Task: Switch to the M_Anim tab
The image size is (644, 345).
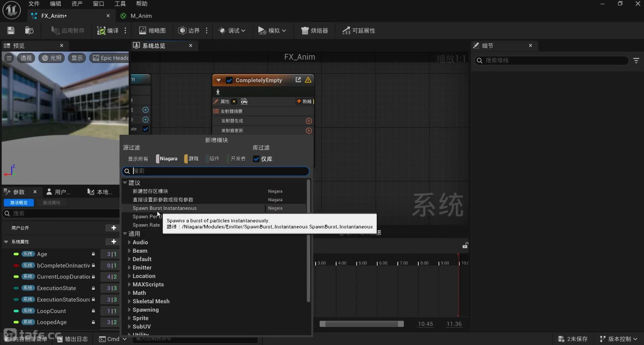Action: pos(141,16)
